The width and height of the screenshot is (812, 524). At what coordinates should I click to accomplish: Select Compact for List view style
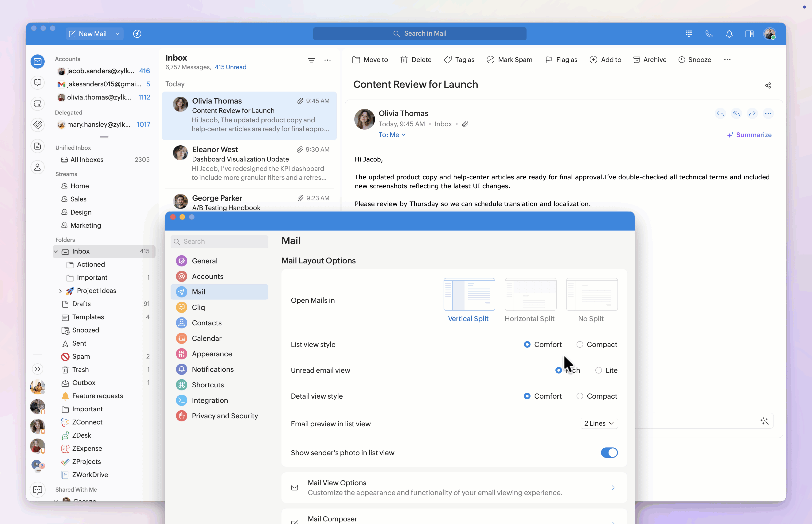[579, 344]
